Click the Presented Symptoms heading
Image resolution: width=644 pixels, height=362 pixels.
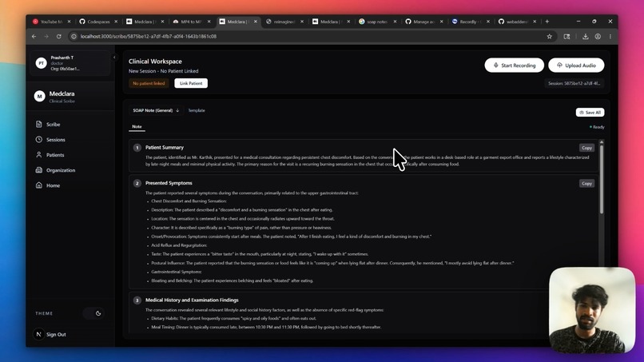click(169, 183)
